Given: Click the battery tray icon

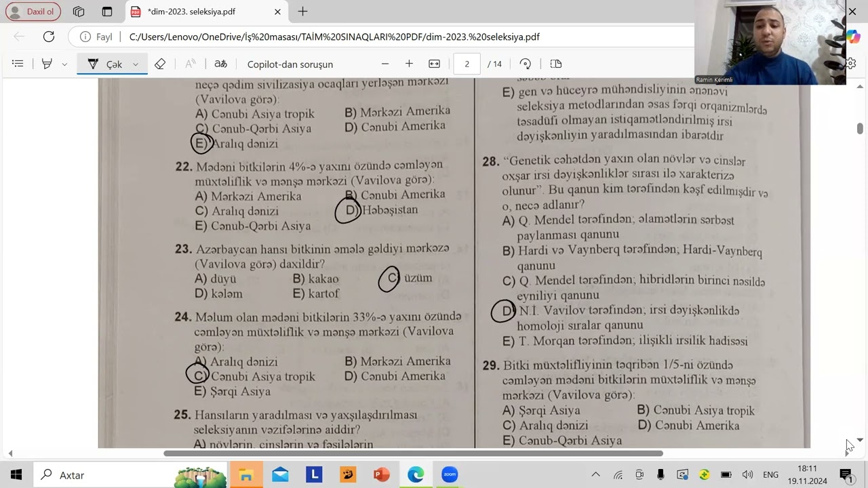Looking at the screenshot, I should click(x=726, y=475).
